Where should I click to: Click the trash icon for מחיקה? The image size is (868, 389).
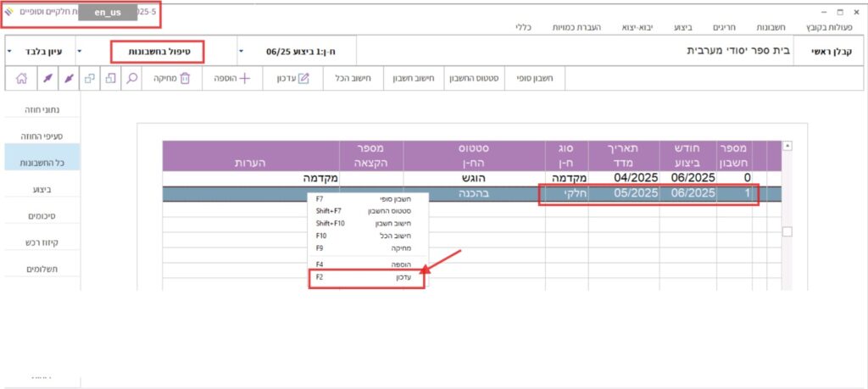(186, 78)
